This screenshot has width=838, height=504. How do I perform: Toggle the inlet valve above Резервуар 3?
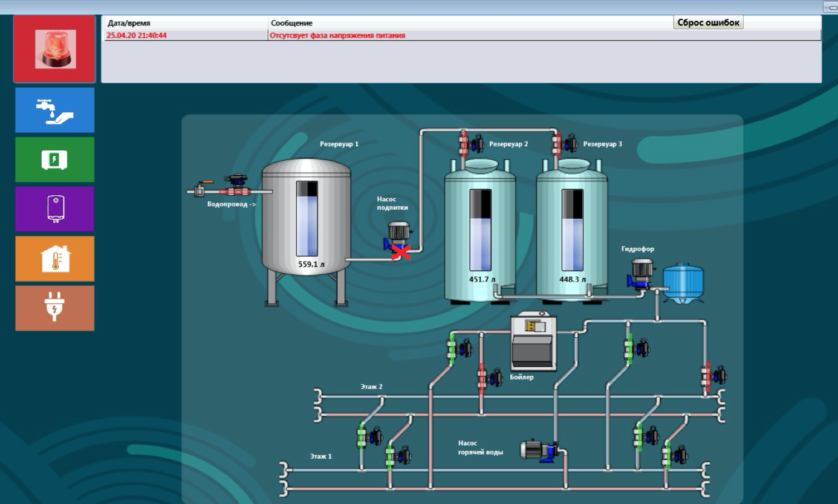pyautogui.click(x=563, y=144)
